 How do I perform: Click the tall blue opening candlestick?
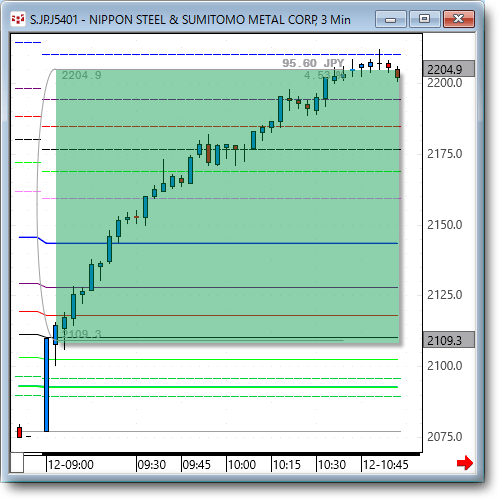tap(46, 384)
